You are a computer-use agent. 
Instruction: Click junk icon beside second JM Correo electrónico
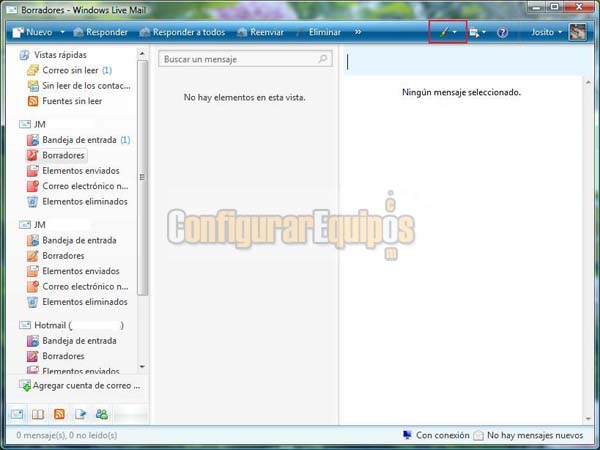click(x=33, y=286)
